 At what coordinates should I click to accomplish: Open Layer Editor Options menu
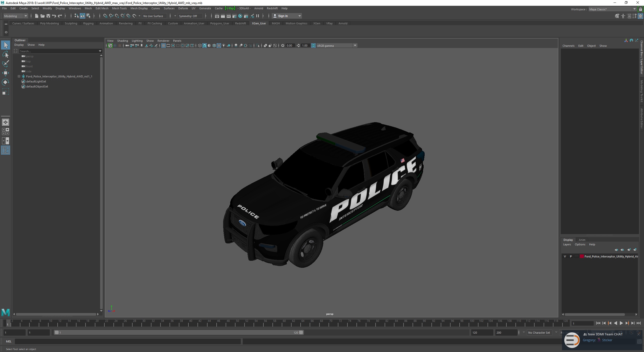(580, 244)
